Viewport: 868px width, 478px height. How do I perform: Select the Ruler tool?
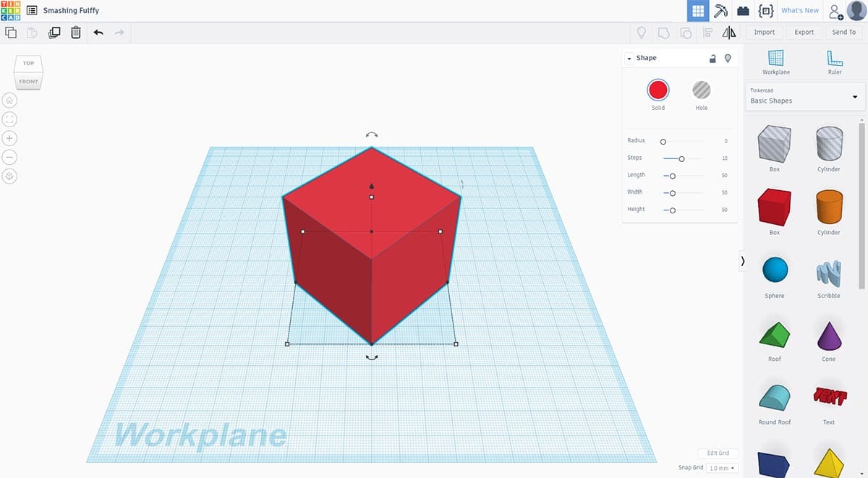point(834,62)
